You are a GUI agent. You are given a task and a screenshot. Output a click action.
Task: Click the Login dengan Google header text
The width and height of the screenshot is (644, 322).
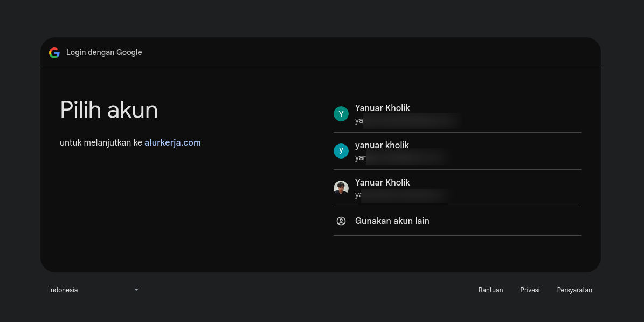[x=104, y=52]
